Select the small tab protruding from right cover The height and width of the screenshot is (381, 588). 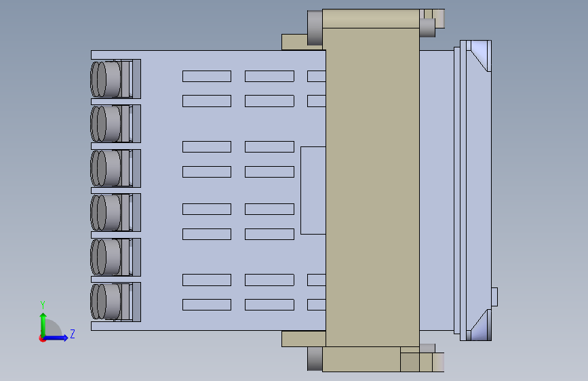494,297
